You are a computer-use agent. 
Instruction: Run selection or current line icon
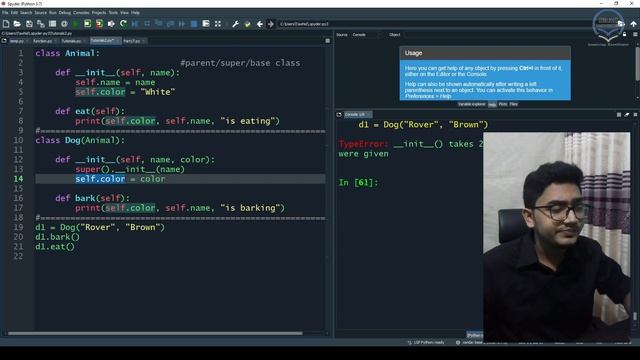[x=111, y=24]
